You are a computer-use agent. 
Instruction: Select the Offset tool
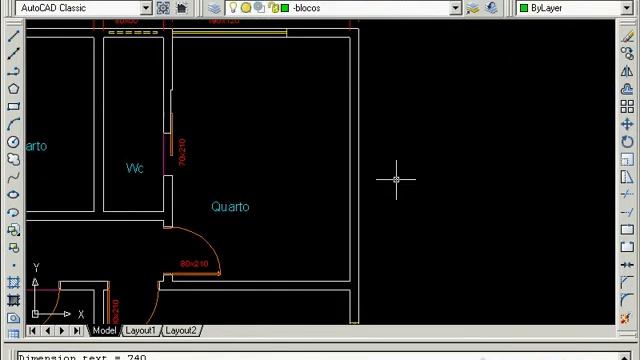(x=627, y=89)
